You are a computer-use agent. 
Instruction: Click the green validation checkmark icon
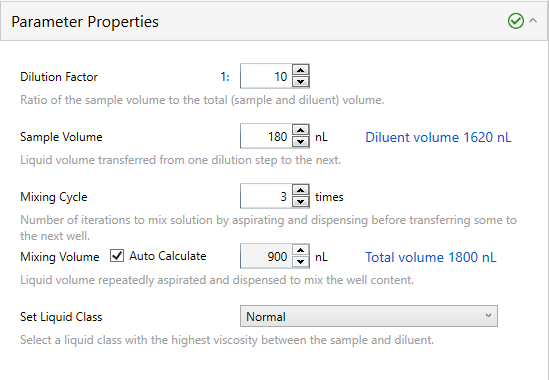pos(515,21)
